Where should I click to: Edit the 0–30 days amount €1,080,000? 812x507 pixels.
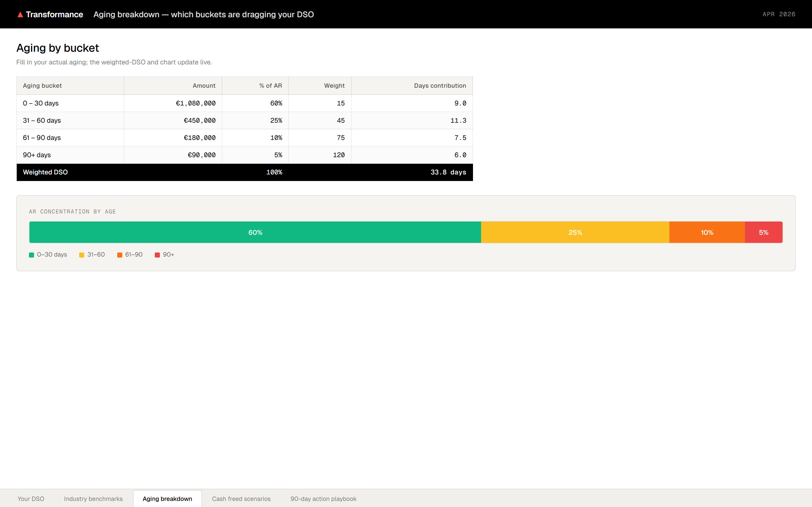(x=196, y=103)
